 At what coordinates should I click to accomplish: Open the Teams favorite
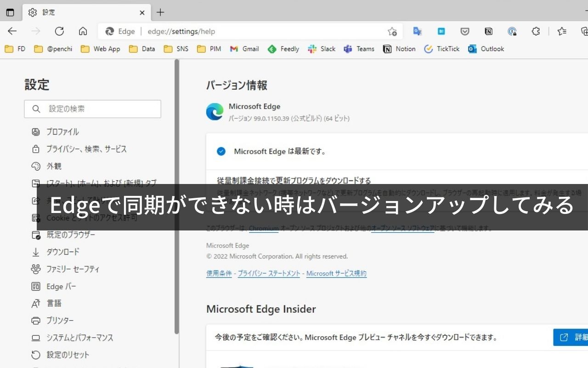(x=359, y=49)
